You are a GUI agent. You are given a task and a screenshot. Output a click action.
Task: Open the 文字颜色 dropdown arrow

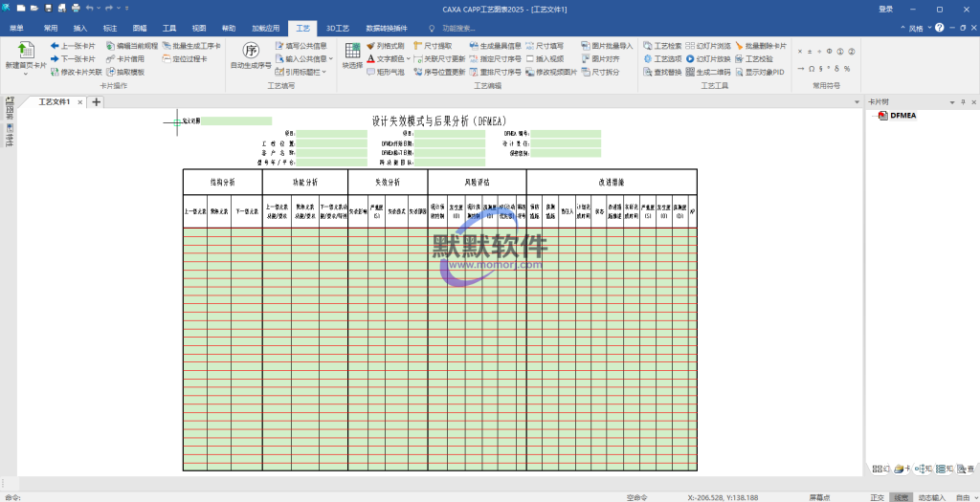coord(409,58)
